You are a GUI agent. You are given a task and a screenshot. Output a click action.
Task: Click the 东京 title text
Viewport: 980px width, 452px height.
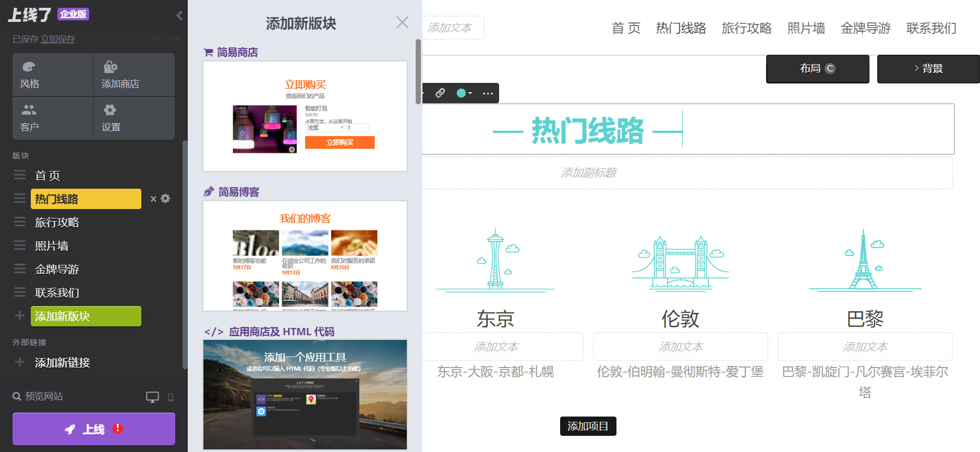pos(495,319)
